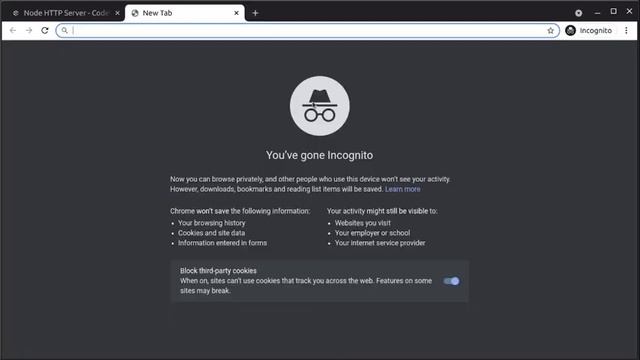
Task: Open the Incognito profile indicator
Action: point(589,30)
